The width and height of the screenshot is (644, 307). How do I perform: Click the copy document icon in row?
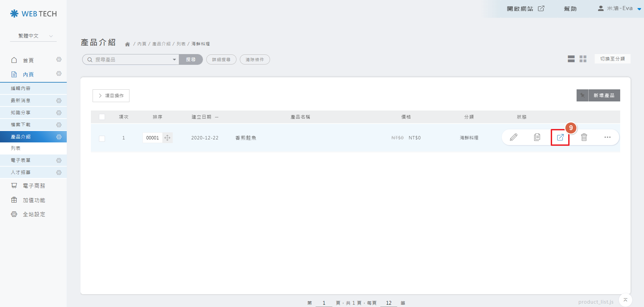click(537, 137)
